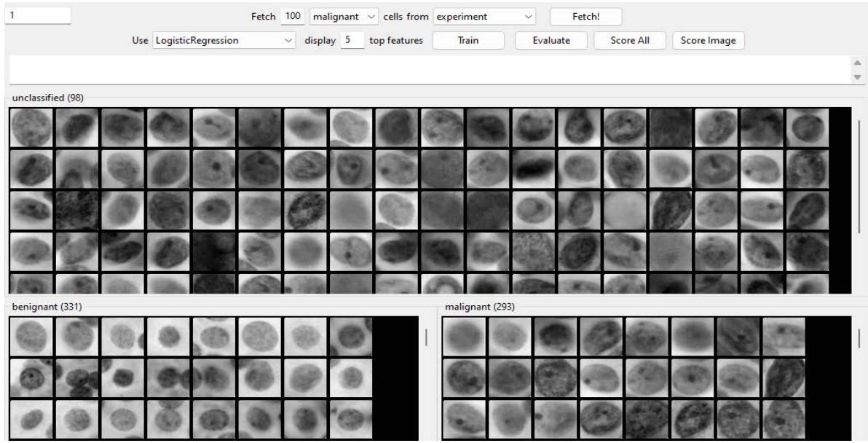This screenshot has width=868, height=443.
Task: Click the benignant bin vertical scrollbar
Action: coord(426,337)
